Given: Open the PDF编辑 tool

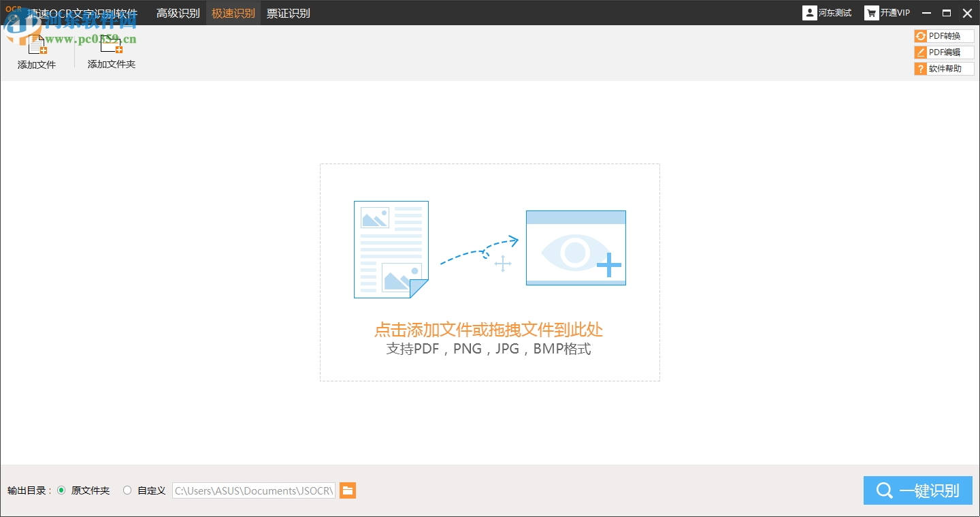Looking at the screenshot, I should [944, 52].
